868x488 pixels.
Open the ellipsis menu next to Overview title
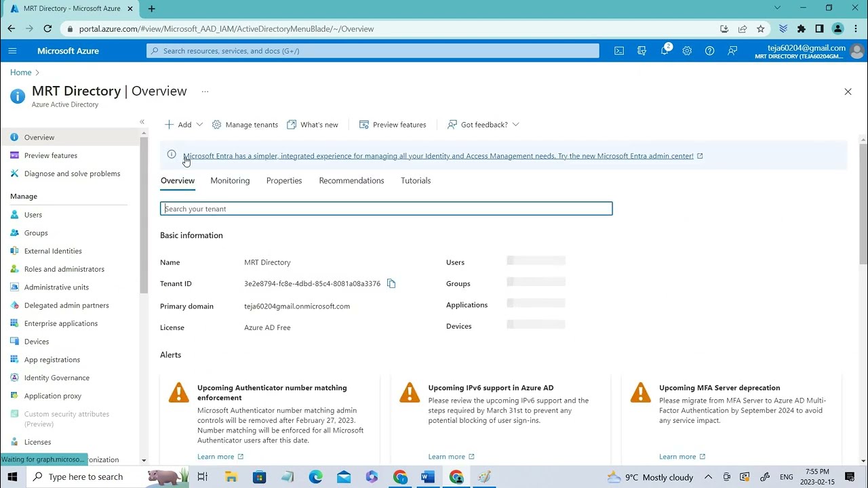(x=205, y=91)
